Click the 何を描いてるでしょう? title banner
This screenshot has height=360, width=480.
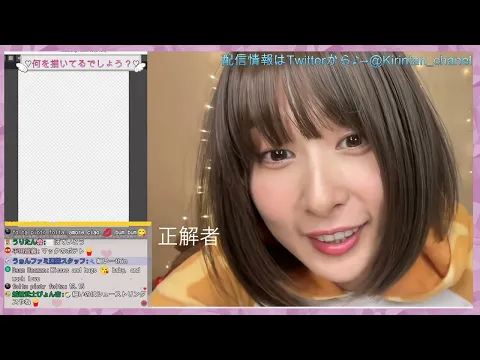pyautogui.click(x=82, y=63)
